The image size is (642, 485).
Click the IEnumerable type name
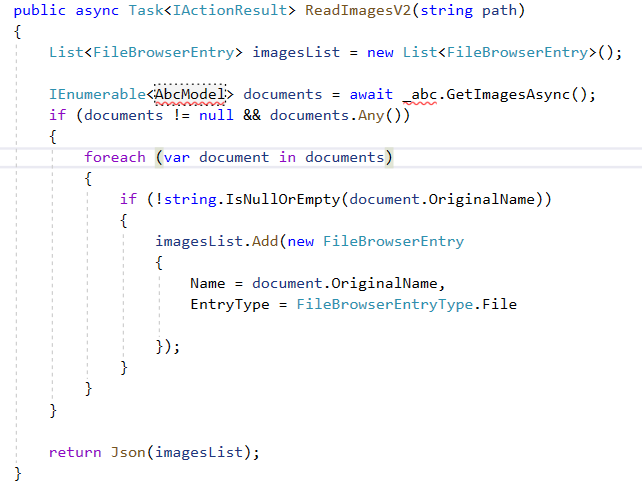(x=97, y=95)
